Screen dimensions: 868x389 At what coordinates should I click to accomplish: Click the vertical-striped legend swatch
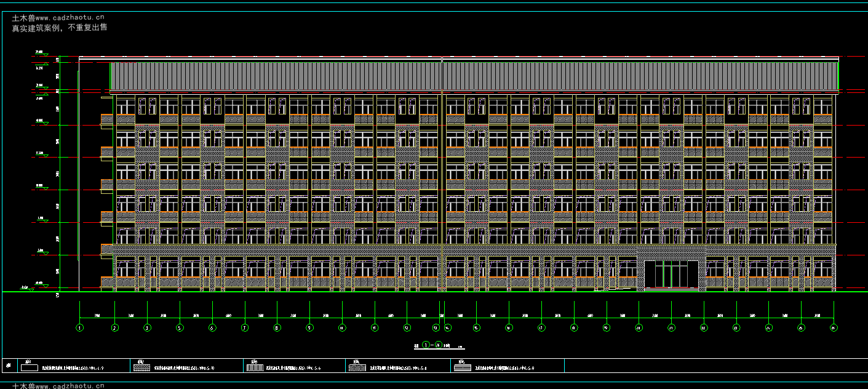click(x=255, y=367)
